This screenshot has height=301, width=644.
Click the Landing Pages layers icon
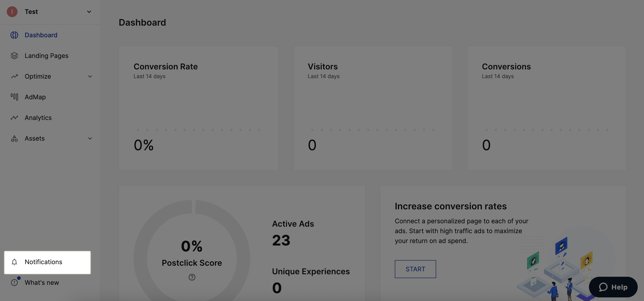coord(14,56)
